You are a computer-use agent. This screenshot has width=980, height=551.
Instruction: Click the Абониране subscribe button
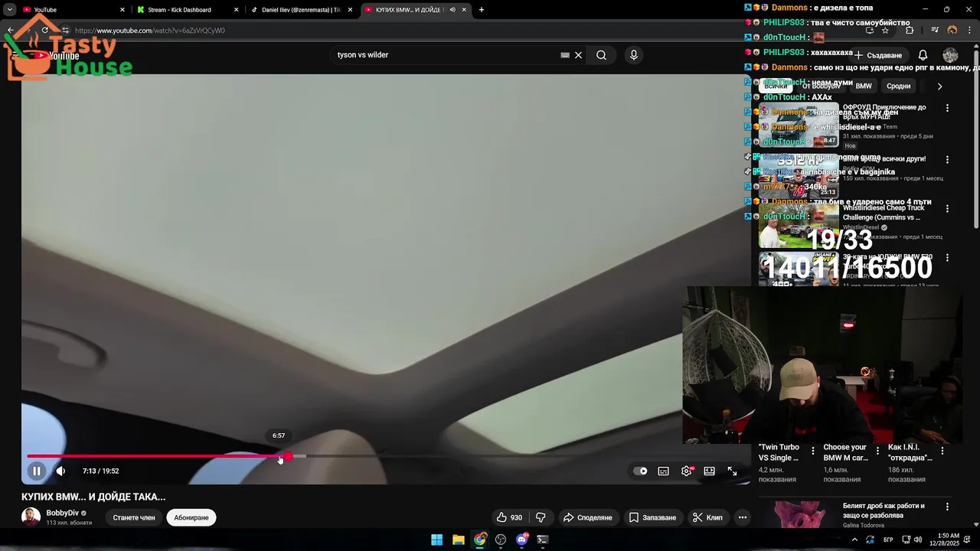(191, 517)
